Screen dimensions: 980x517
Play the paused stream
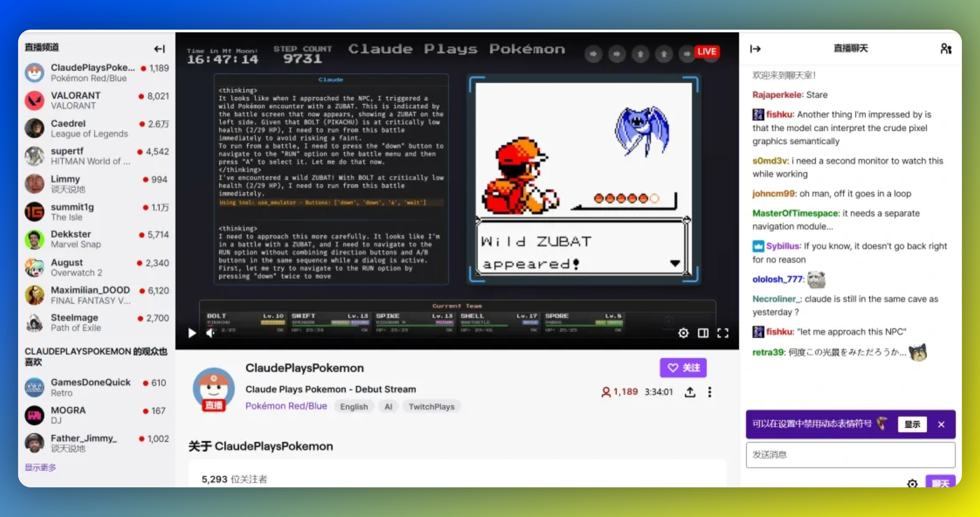192,333
